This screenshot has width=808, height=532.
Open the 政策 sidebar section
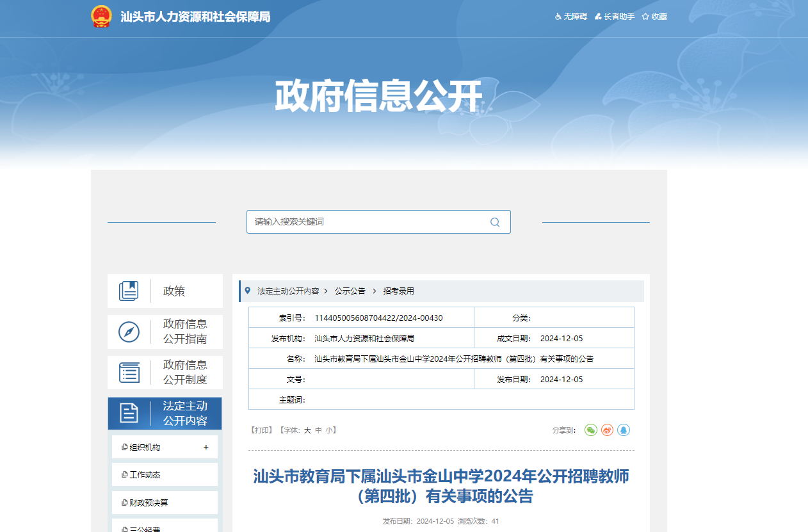click(x=165, y=291)
